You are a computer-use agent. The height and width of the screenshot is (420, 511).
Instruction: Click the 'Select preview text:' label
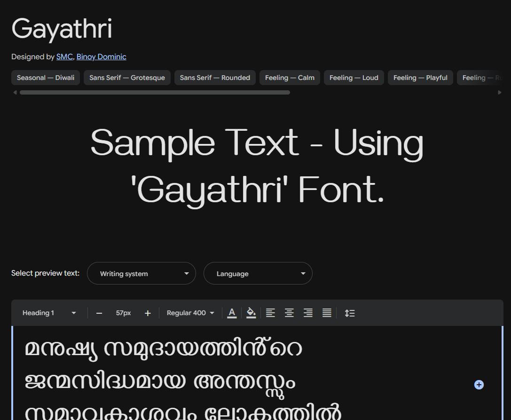(x=45, y=273)
